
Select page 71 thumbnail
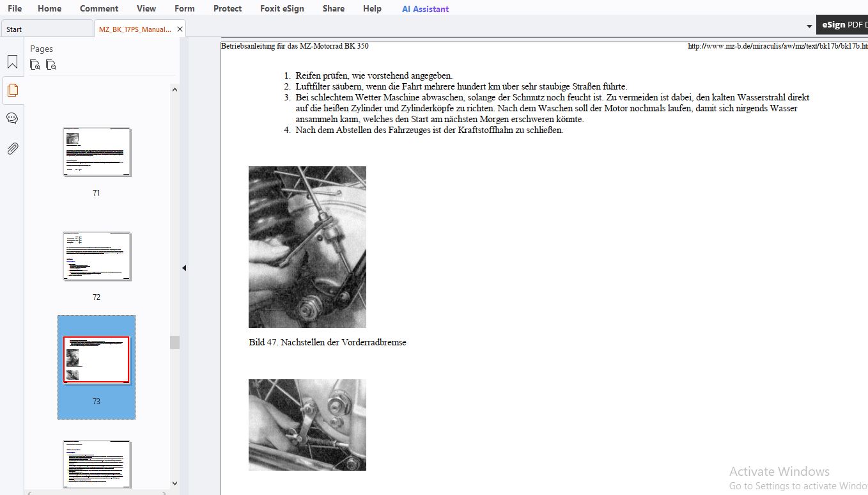(x=97, y=152)
